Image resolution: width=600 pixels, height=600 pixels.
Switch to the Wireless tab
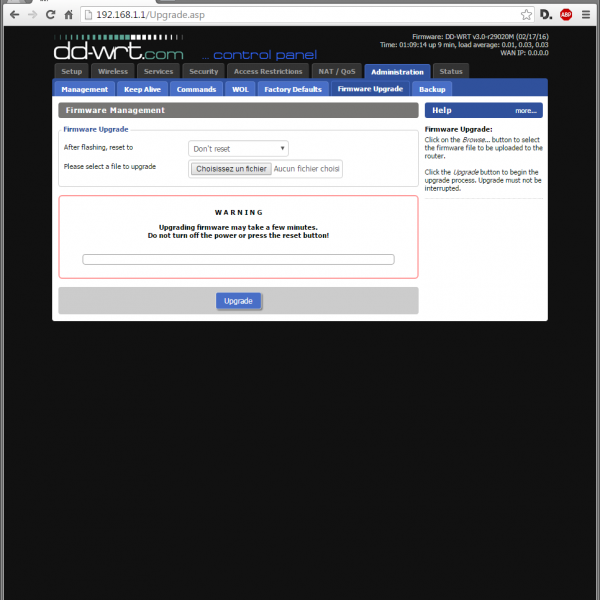click(112, 72)
